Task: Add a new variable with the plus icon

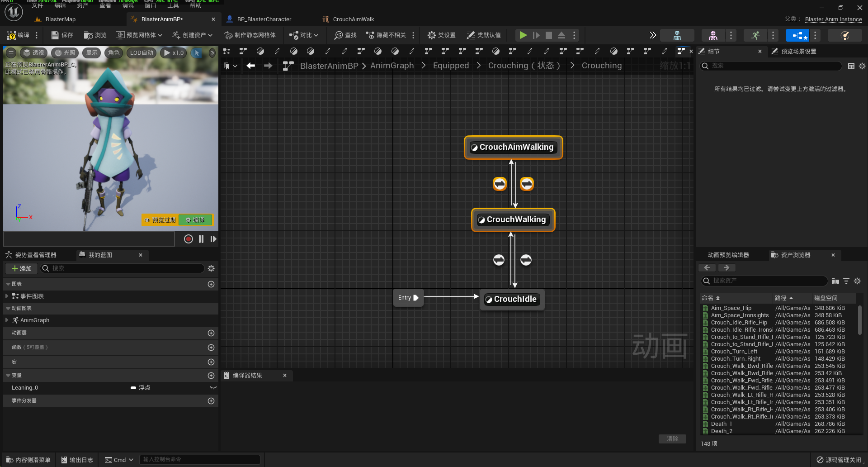Action: pos(211,376)
